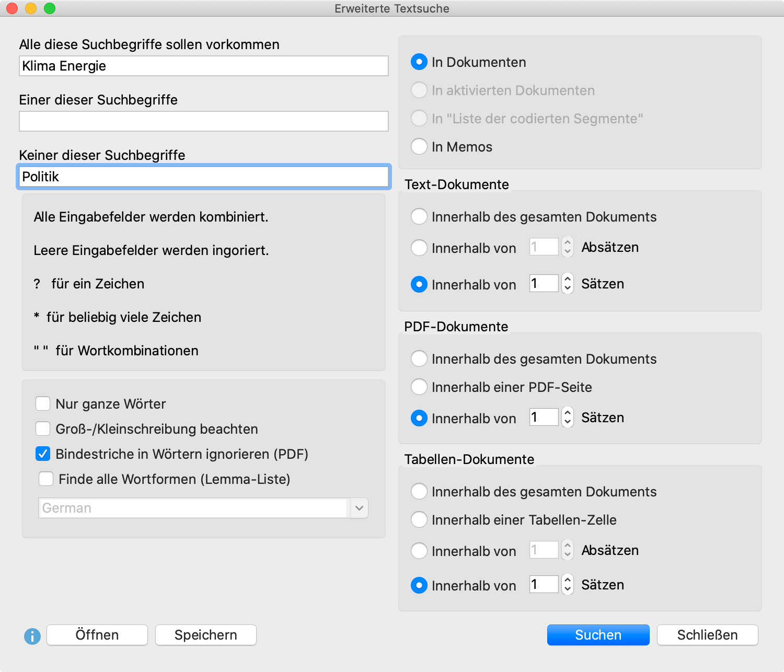Viewport: 784px width, 672px height.
Task: Click the 'Speichern' button
Action: click(x=206, y=635)
